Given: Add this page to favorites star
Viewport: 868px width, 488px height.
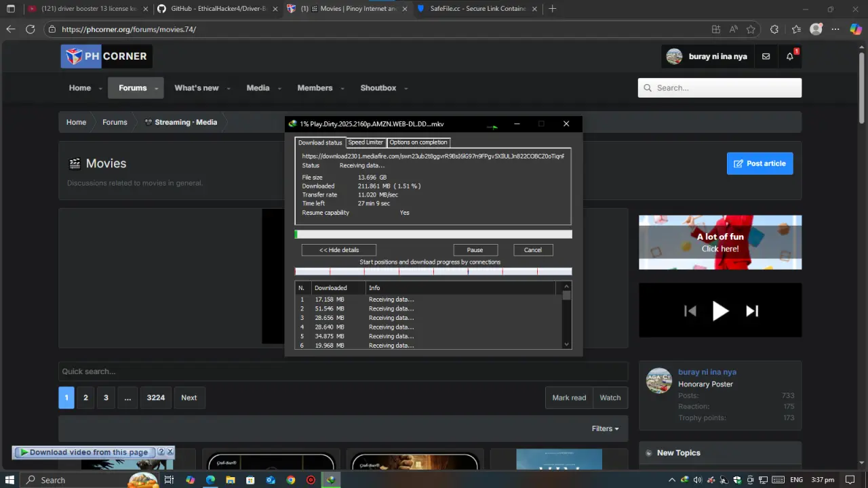Looking at the screenshot, I should (x=751, y=29).
